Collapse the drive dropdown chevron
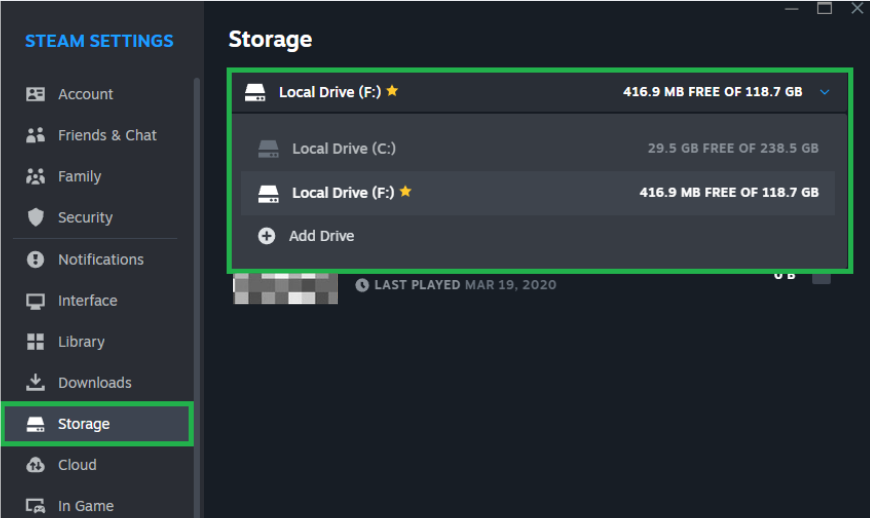 click(x=824, y=92)
